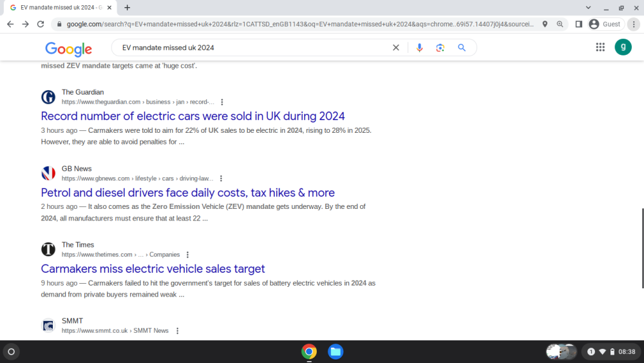Screen dimensions: 644x363
Task: Click the thetimes.com URL breadcrumb
Action: point(121,255)
